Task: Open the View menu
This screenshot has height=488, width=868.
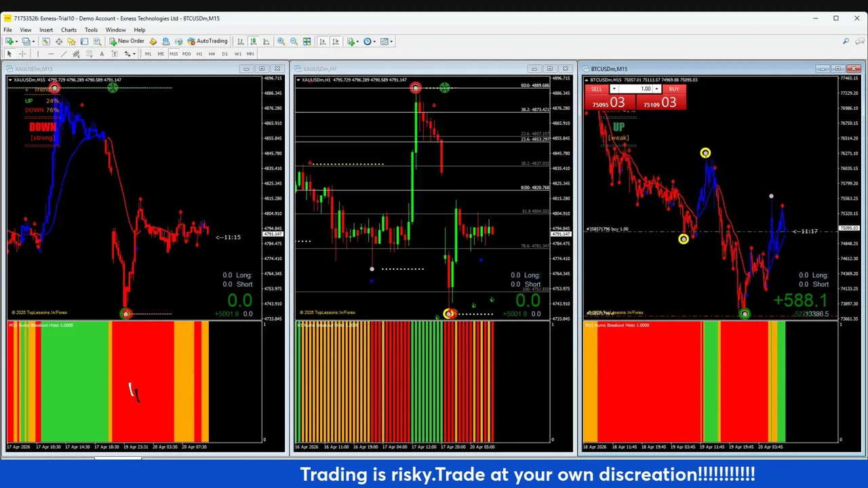Action: 26,30
